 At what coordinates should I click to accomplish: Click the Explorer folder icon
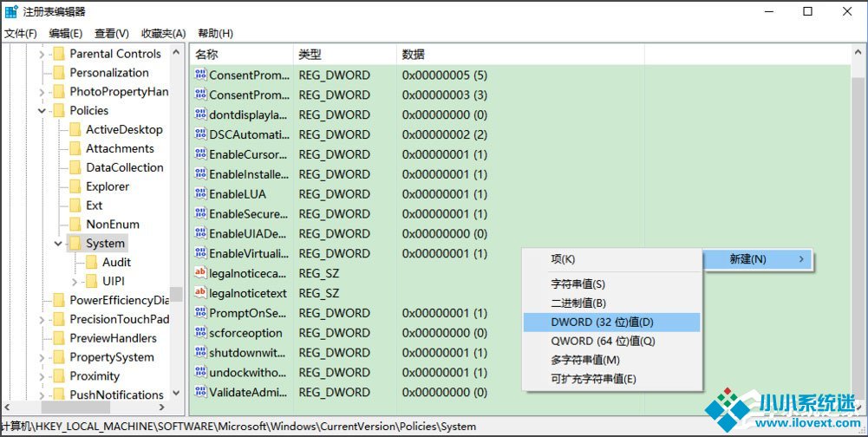(75, 186)
